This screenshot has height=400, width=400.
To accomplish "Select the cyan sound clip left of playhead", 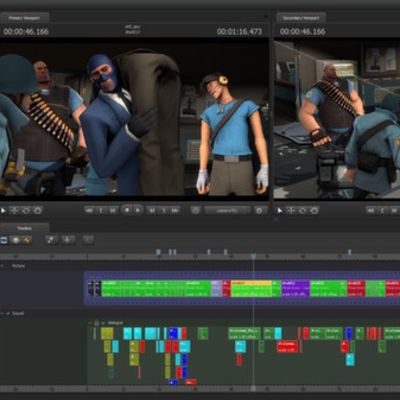I will (x=240, y=347).
